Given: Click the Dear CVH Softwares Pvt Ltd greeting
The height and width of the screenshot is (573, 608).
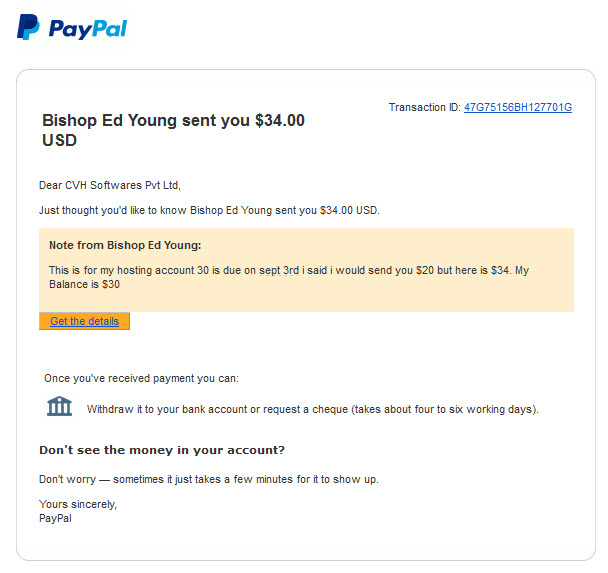Looking at the screenshot, I should (x=110, y=185).
